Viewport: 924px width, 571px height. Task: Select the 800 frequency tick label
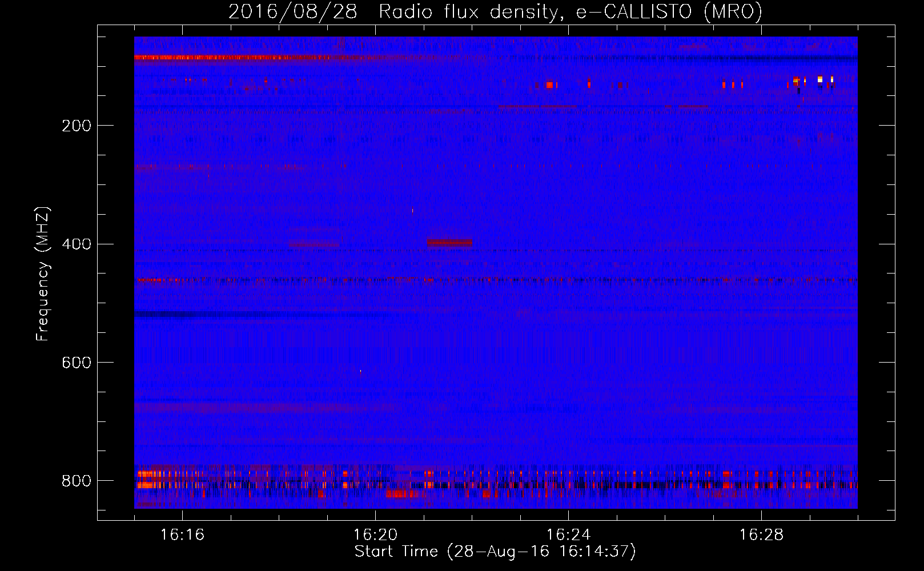(76, 481)
